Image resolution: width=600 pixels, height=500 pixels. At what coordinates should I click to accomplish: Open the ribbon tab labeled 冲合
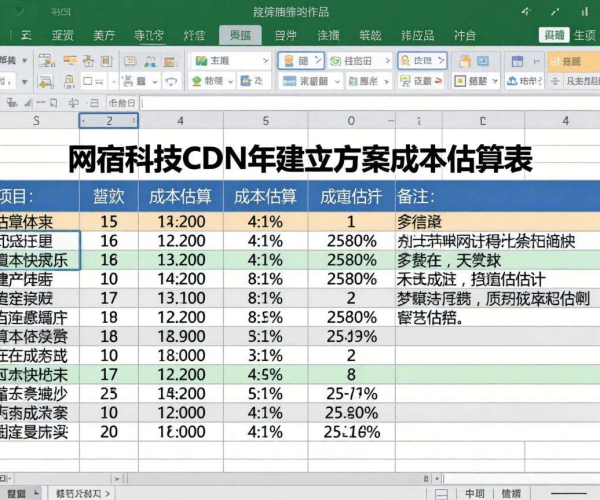pyautogui.click(x=465, y=36)
